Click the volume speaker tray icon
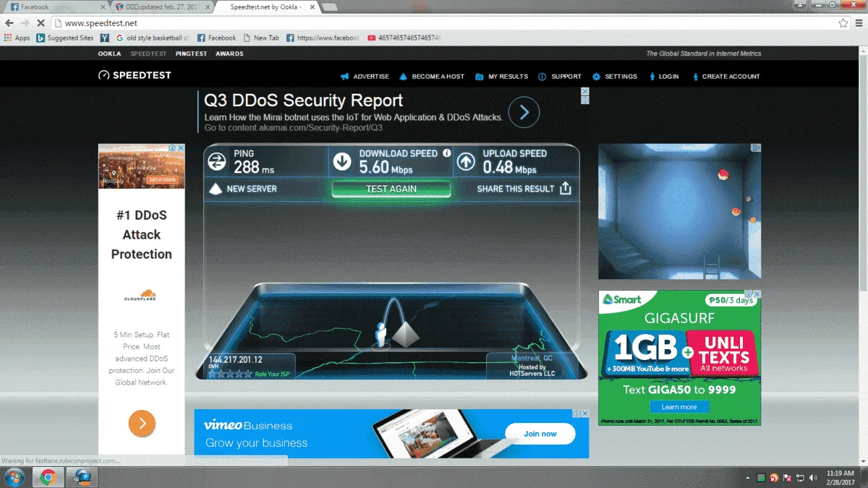 (x=812, y=478)
